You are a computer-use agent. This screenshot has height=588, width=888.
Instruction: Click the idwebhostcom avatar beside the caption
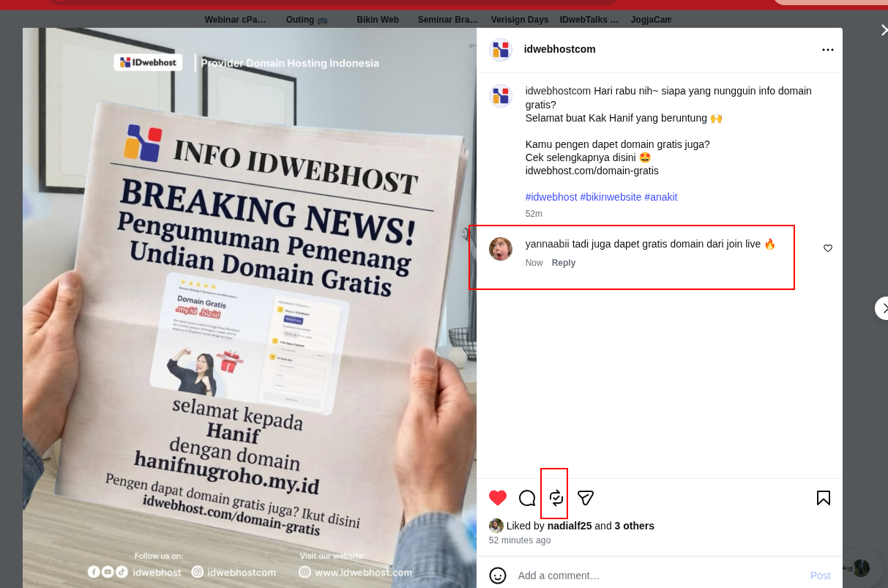(x=501, y=96)
